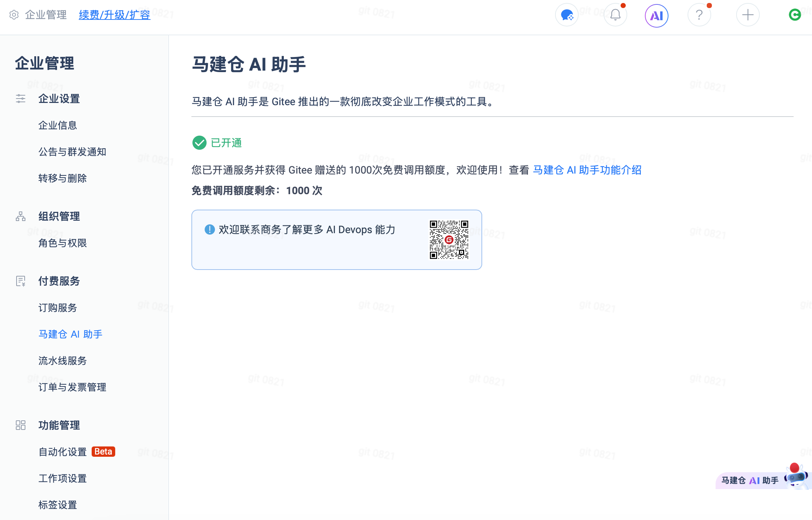Go to 角色与权限 menu item
Screen dimensions: 812x520
63,243
